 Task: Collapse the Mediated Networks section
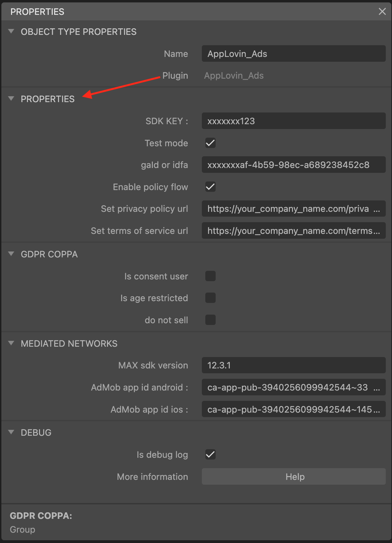[x=11, y=343]
